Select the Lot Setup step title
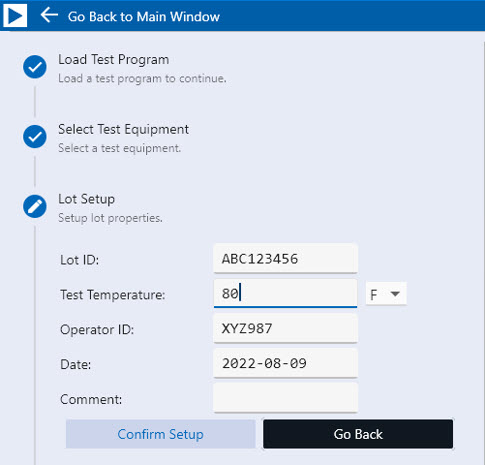The image size is (485, 465). [86, 199]
